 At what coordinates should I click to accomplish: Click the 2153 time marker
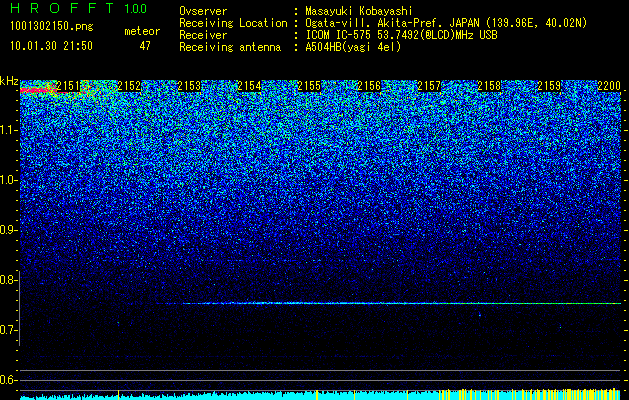[189, 86]
